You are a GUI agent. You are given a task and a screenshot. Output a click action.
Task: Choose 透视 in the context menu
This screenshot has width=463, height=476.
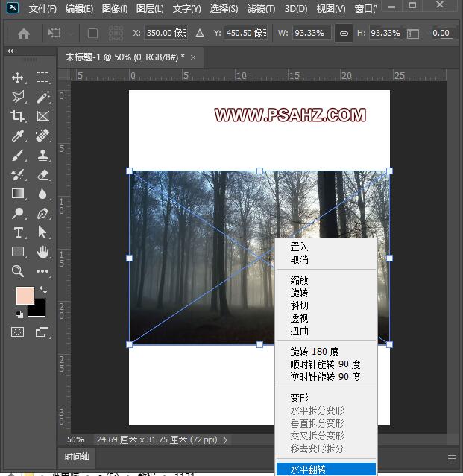point(326,318)
